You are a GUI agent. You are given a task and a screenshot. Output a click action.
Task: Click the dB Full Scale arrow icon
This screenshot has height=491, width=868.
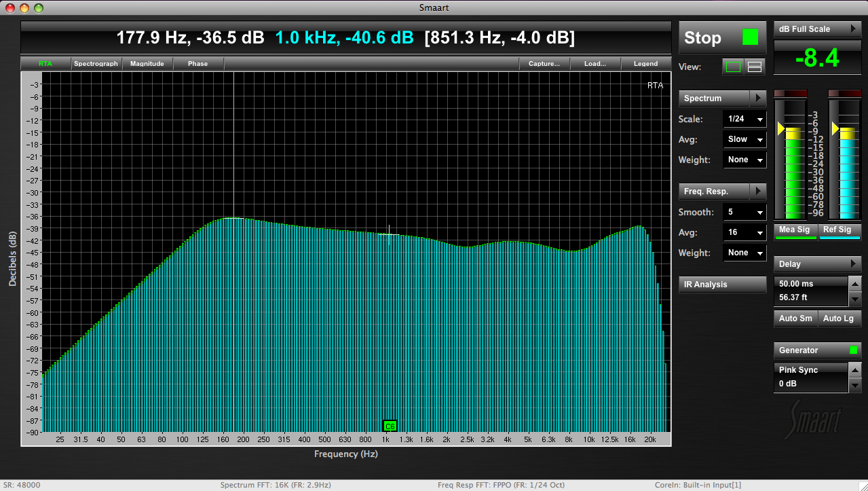tap(853, 29)
